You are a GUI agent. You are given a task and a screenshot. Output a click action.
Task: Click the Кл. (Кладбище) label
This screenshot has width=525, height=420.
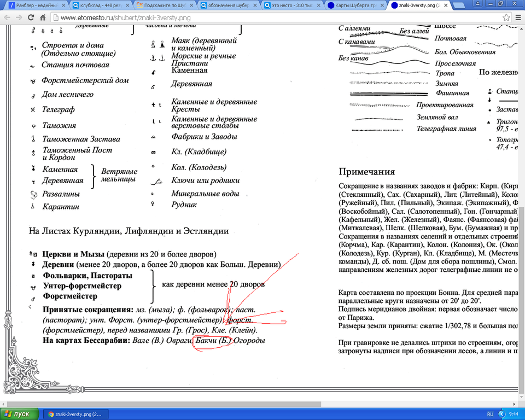coord(199,151)
